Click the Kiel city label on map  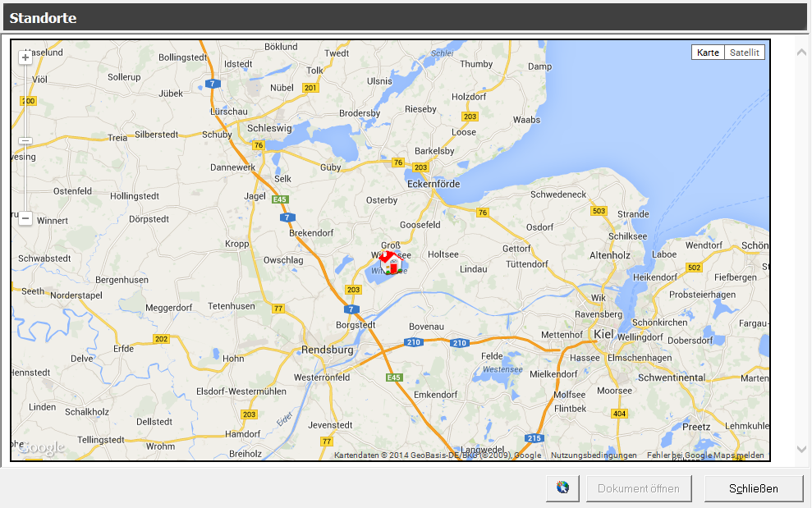coord(603,333)
